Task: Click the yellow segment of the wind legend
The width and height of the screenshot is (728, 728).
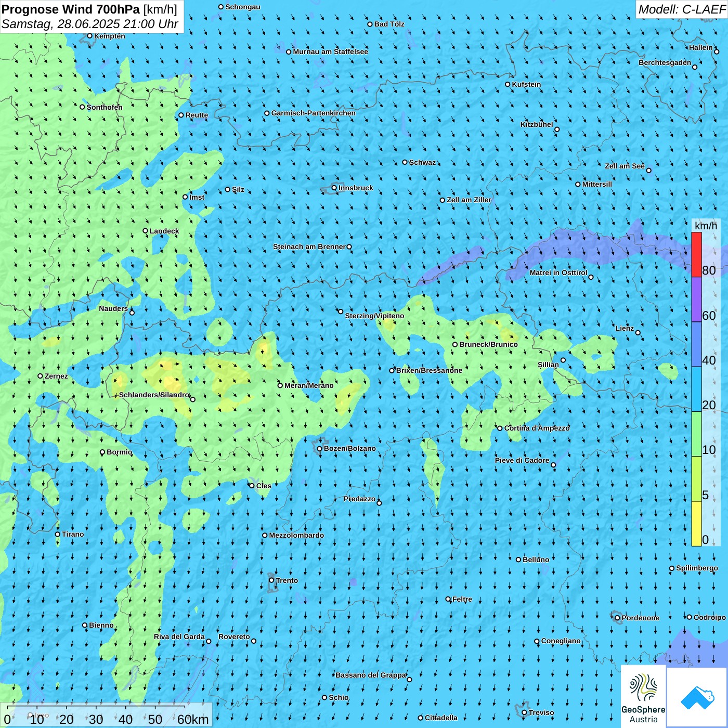Action: coord(696,524)
